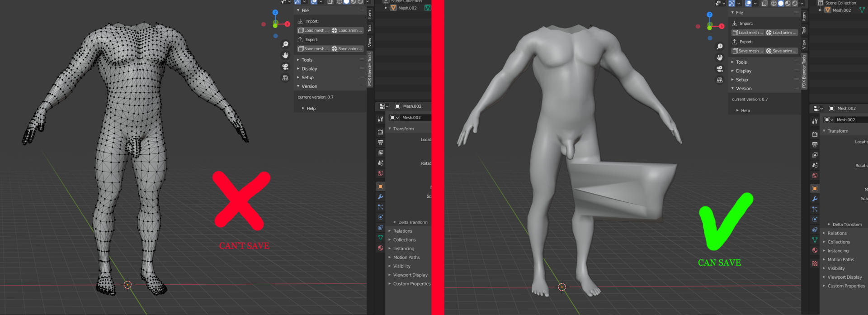Select pan hand gizmo in right viewport
Viewport: 868px width, 315px height.
coord(720,57)
